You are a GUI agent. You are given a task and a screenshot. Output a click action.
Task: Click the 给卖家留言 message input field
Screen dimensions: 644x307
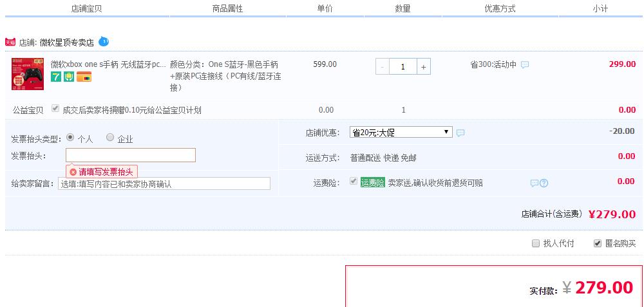click(164, 183)
